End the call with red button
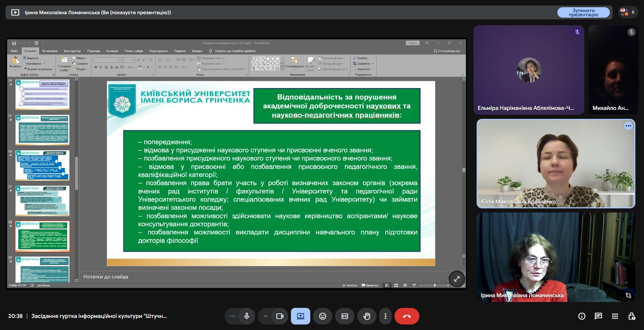This screenshot has width=644, height=330. point(407,316)
